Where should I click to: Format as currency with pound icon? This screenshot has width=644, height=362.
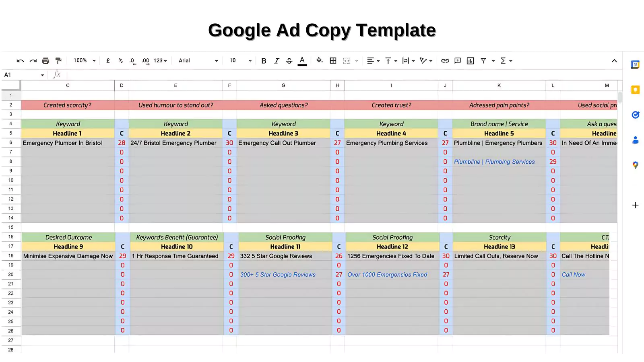108,61
